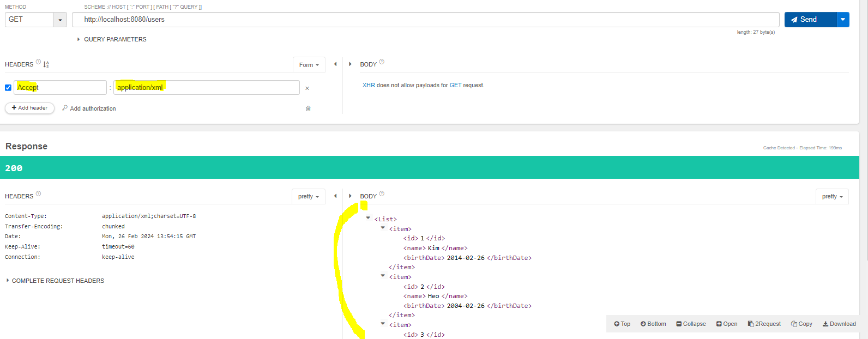The image size is (868, 339).
Task: Copy the response body
Action: (801, 324)
